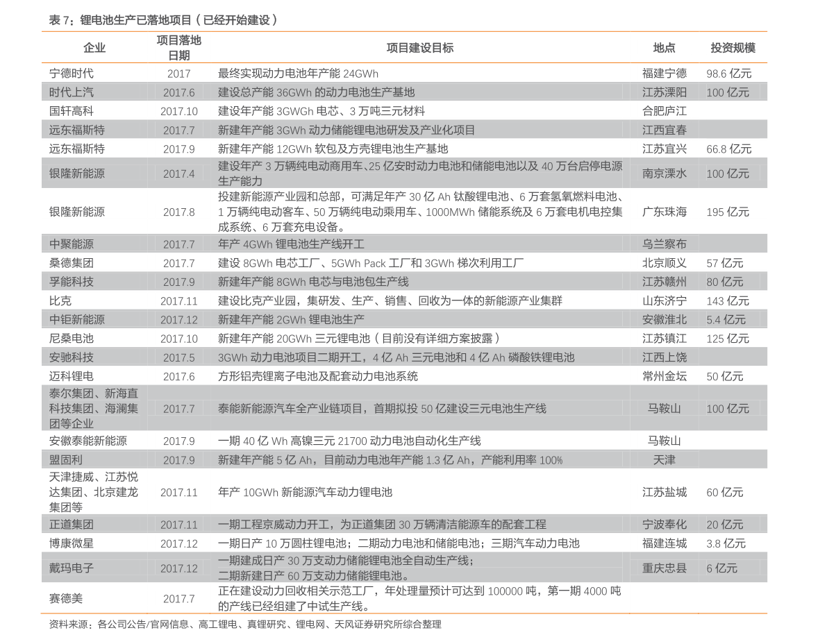The width and height of the screenshot is (827, 644).
Task: Click the 企业 column header
Action: (x=94, y=48)
